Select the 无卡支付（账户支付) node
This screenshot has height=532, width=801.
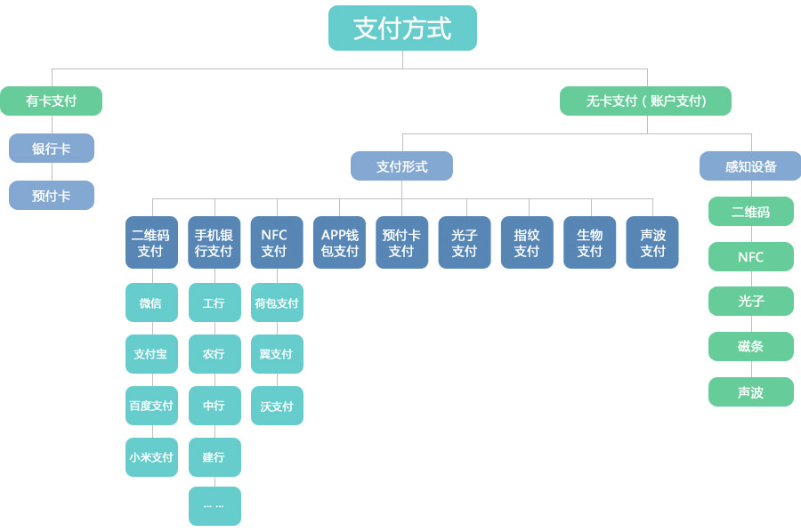(646, 101)
